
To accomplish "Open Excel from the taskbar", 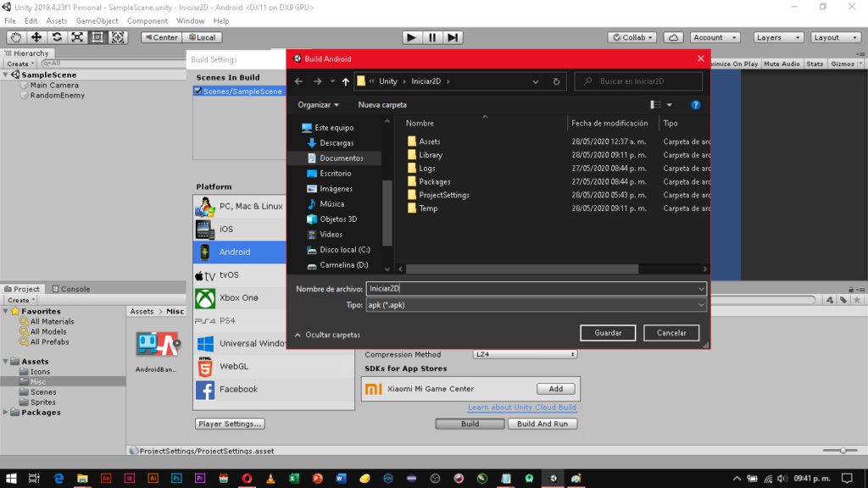I will [294, 478].
